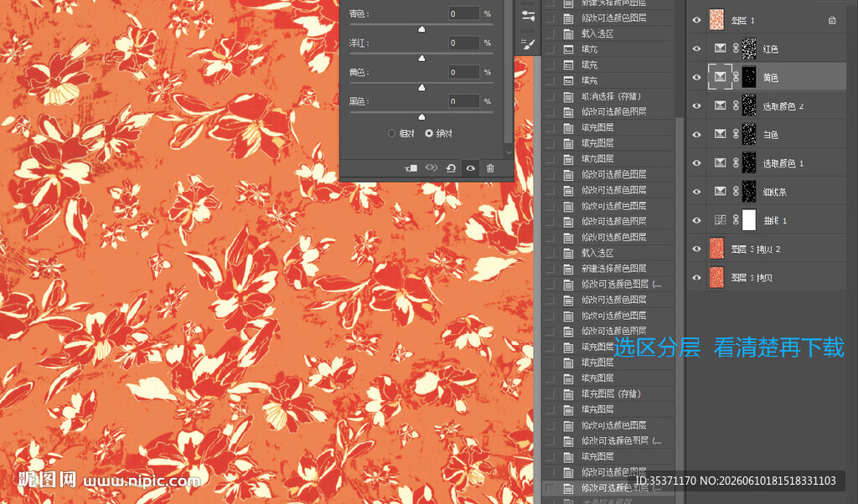Tick checkbox beside 填充图层 (存储) step
Screen dimensions: 858x504
[x=550, y=393]
